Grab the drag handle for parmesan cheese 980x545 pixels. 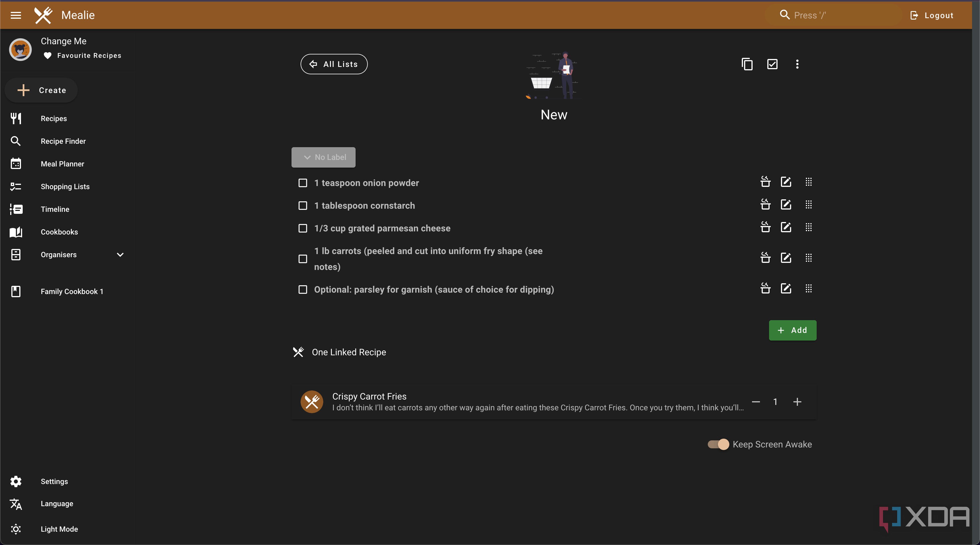[x=809, y=227]
